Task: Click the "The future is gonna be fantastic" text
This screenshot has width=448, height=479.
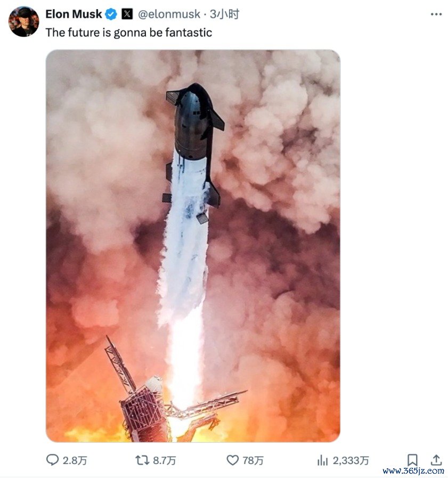Action: pyautogui.click(x=128, y=33)
